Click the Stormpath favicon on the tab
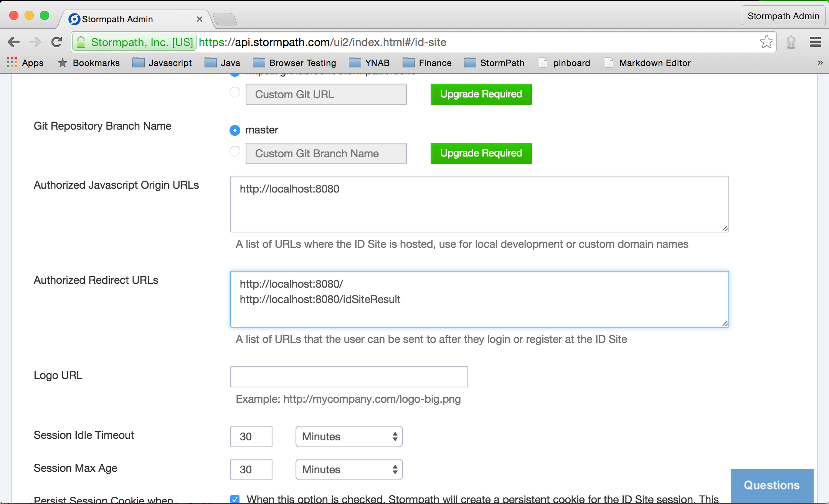Image resolution: width=829 pixels, height=504 pixels. (x=74, y=19)
